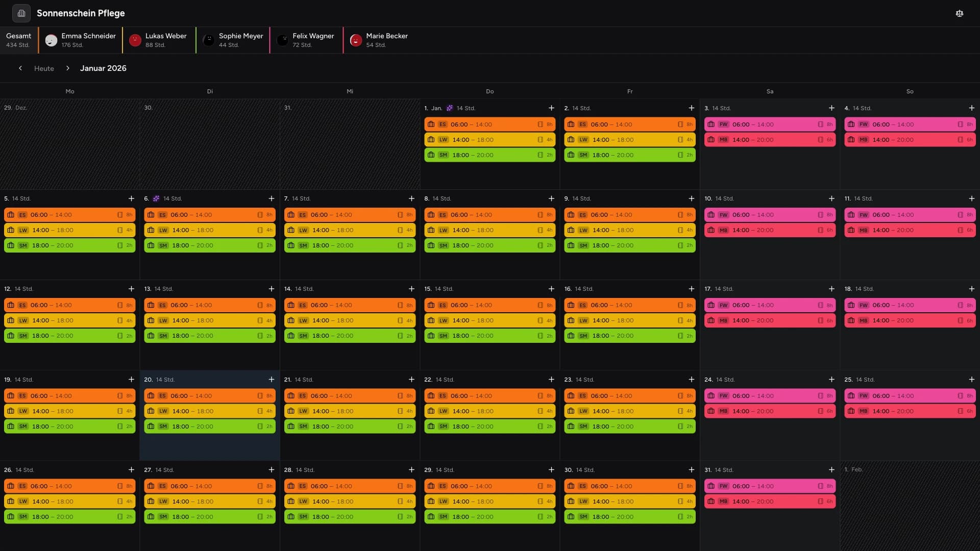
Task: Click the party popper icon on January 6
Action: click(156, 199)
